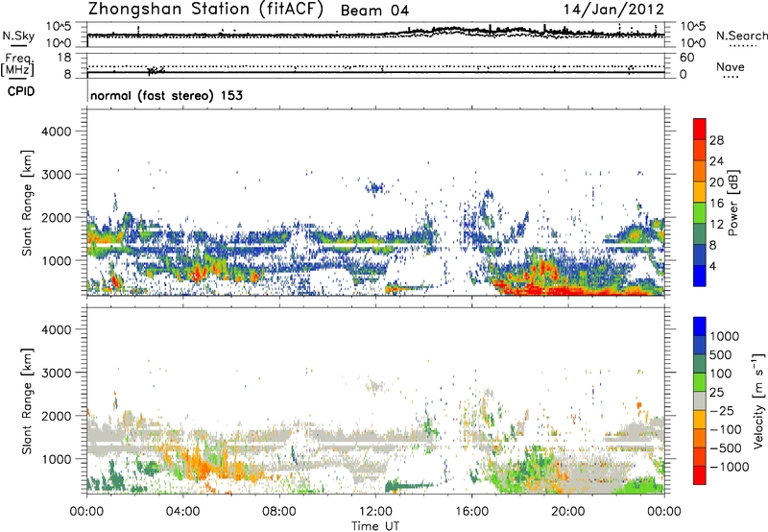This screenshot has height=532, width=768.
Task: Click the 25 label on Velocity color bar
Action: point(717,393)
